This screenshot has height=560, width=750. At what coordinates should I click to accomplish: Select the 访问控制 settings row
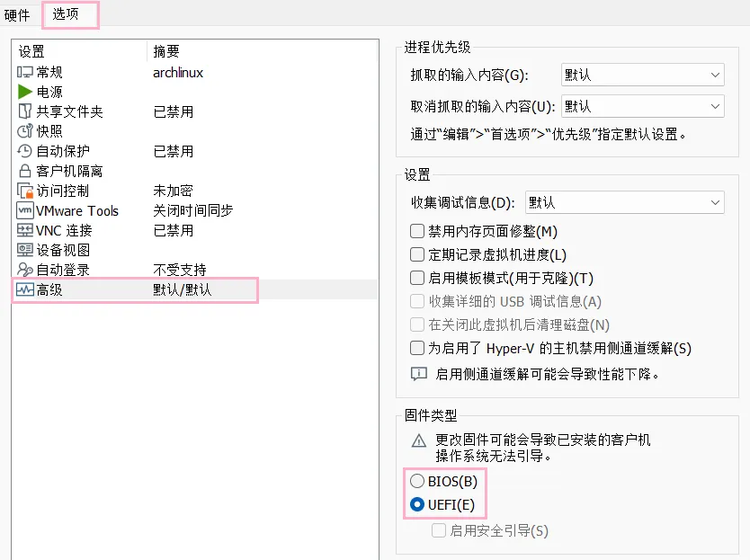click(194, 191)
